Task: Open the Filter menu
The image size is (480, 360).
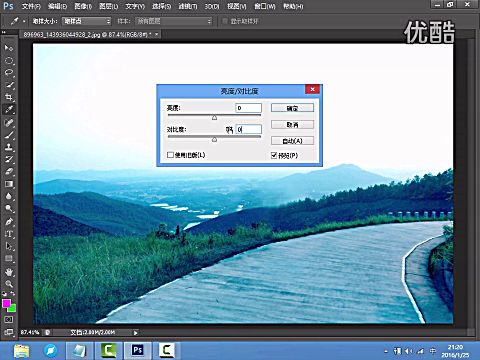Action: tap(188, 6)
